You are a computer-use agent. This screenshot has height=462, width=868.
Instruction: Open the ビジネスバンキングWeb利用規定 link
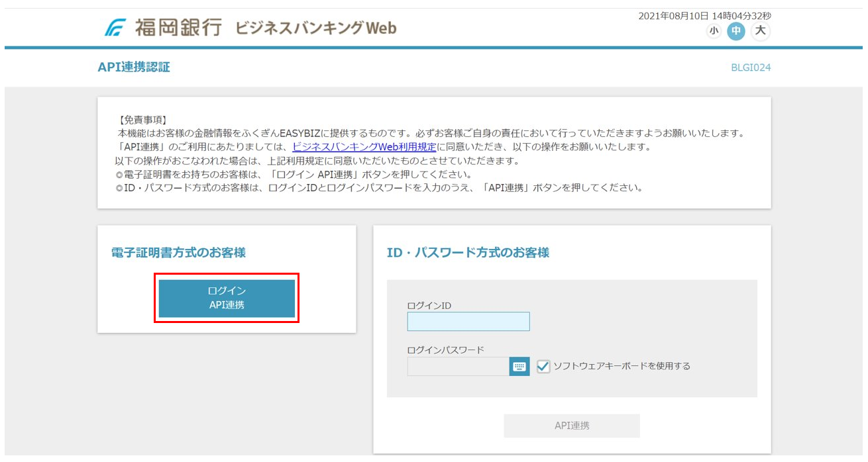(x=364, y=147)
